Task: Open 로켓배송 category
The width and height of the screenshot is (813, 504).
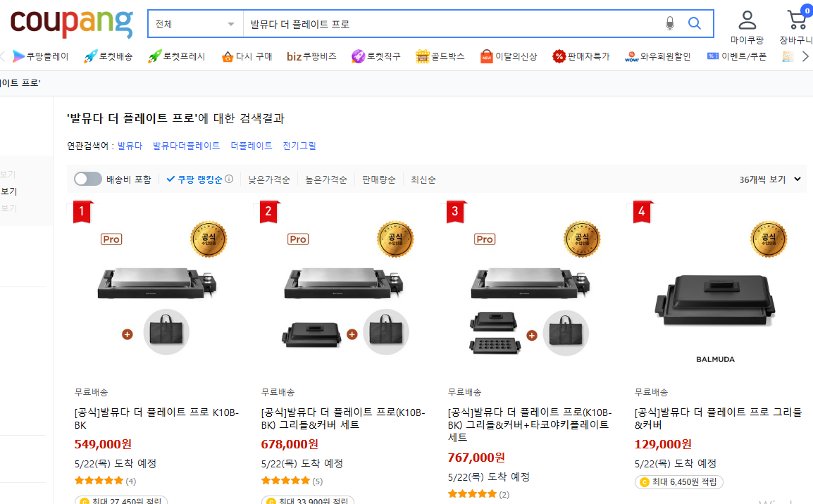Action: click(108, 56)
